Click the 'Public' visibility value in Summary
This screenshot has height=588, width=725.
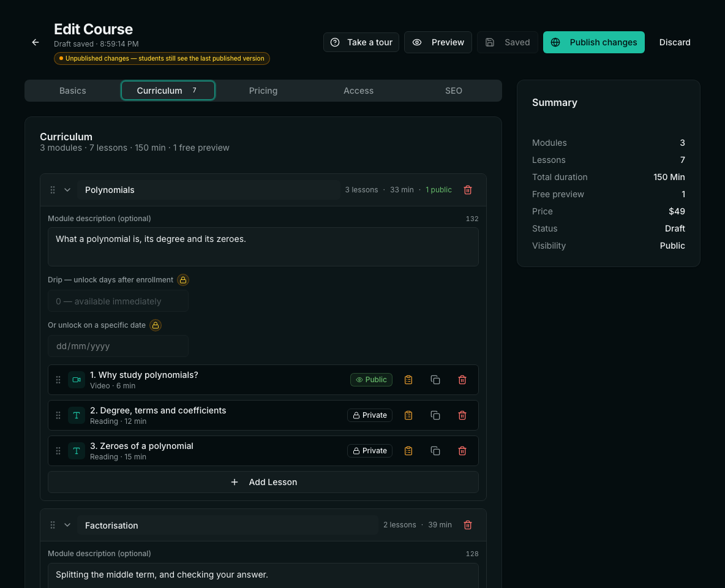(672, 246)
